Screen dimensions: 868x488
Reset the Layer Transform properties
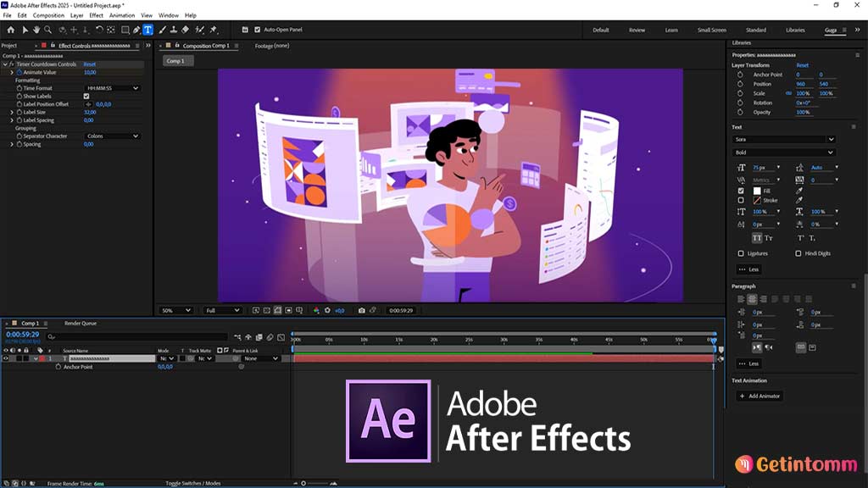point(802,65)
